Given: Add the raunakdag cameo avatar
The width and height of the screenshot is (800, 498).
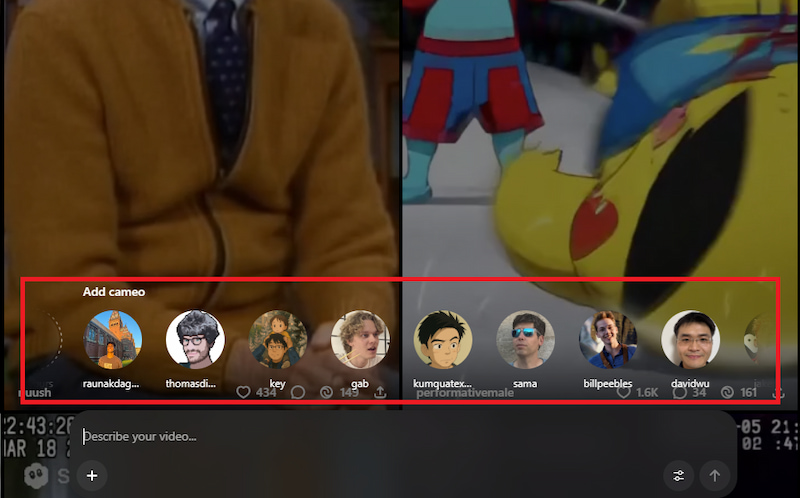Looking at the screenshot, I should coord(113,339).
